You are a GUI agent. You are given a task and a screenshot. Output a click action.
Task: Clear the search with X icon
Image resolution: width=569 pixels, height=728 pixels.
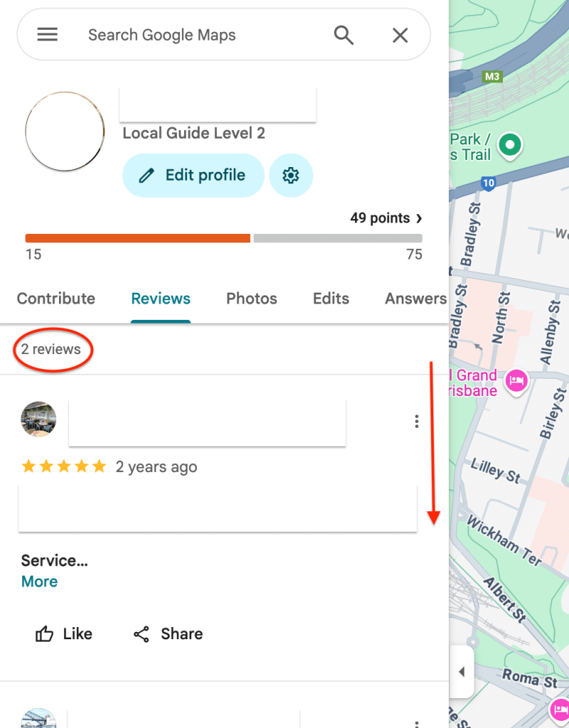(401, 35)
